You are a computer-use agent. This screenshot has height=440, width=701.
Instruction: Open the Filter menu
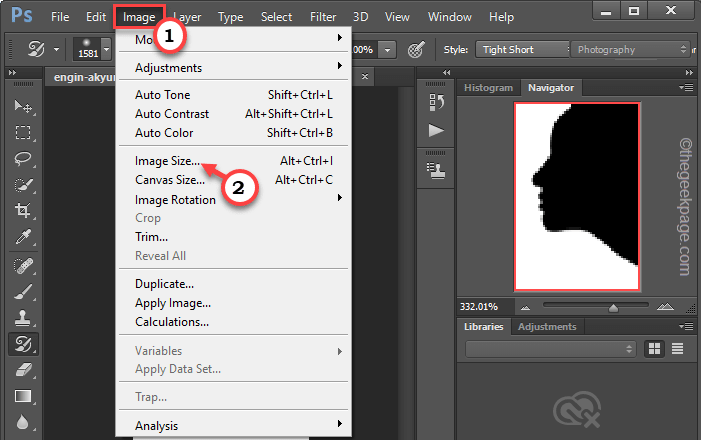[x=323, y=17]
